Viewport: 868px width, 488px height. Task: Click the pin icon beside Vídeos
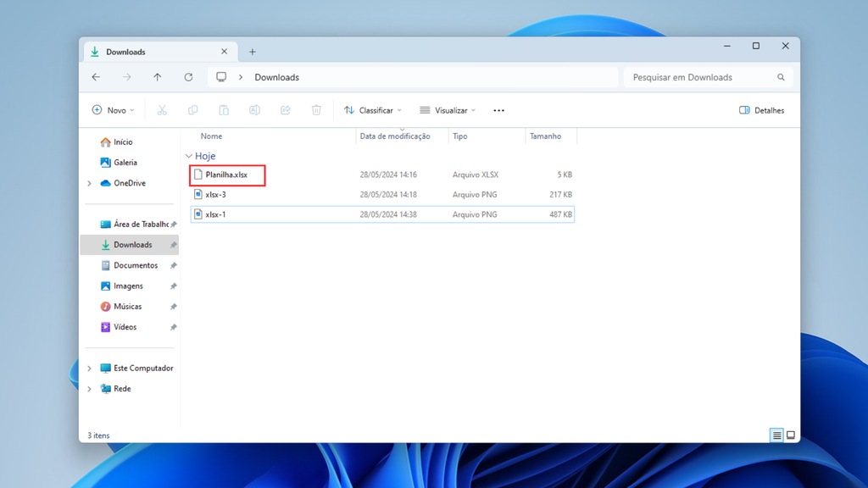(x=173, y=327)
